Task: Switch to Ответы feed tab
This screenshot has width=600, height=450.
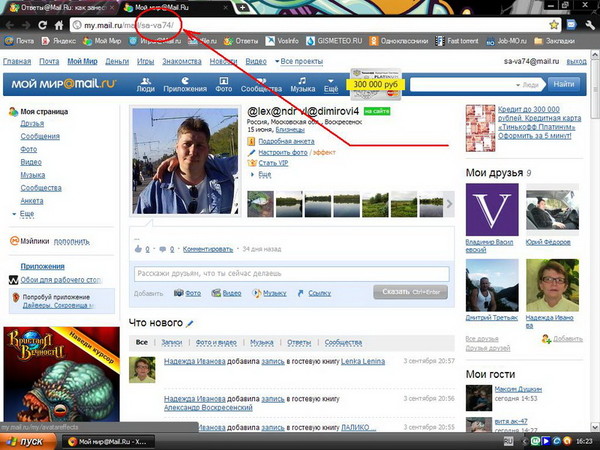Action: pyautogui.click(x=299, y=342)
